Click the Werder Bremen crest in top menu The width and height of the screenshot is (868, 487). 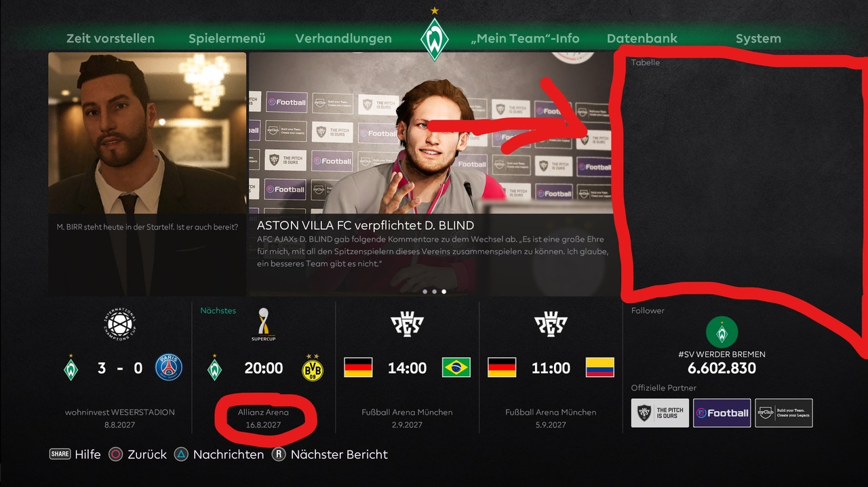pos(434,39)
